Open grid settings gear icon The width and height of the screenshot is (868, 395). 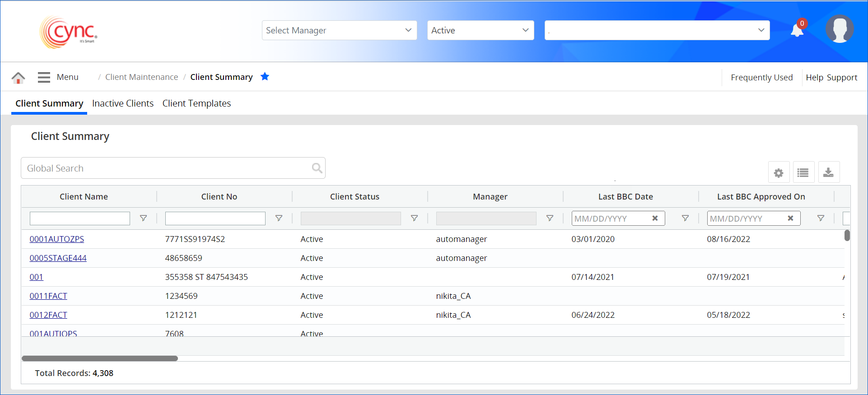779,172
